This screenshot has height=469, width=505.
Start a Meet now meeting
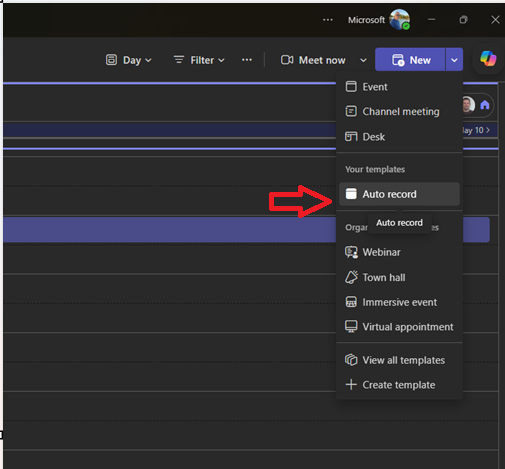[313, 60]
